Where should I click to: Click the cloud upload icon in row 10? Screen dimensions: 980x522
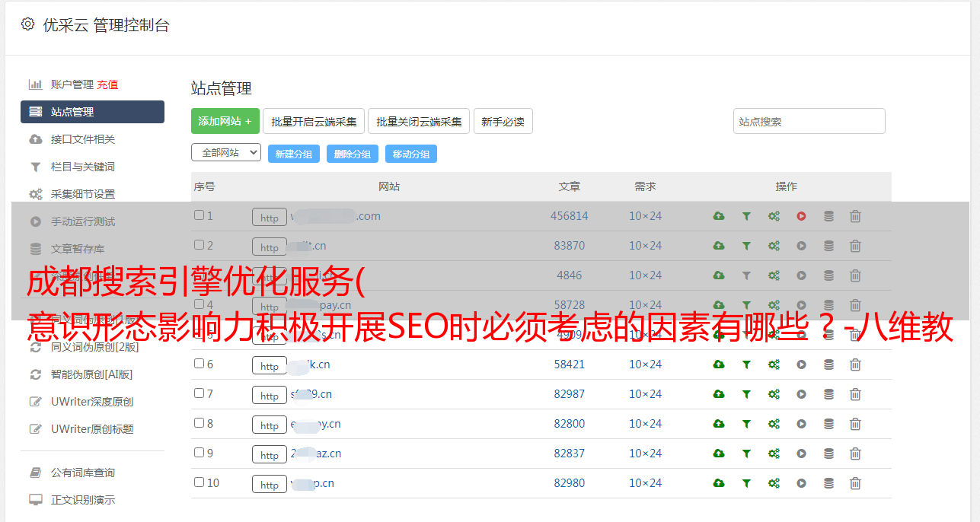[719, 483]
